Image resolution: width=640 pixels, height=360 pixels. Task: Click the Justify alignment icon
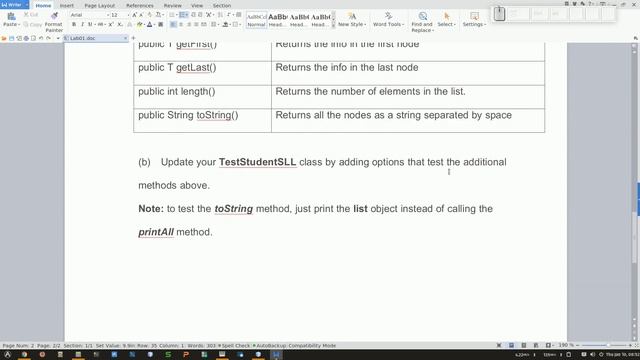196,24
